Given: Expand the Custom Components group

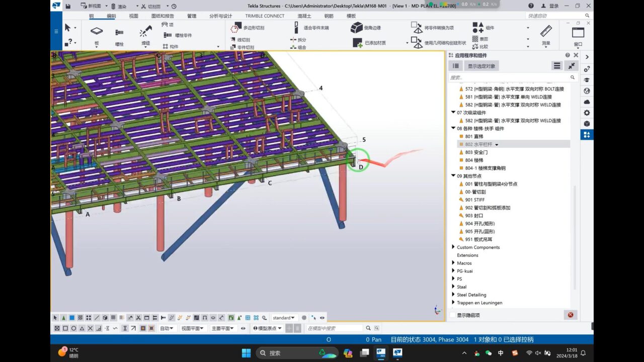Looking at the screenshot, I should [x=453, y=247].
